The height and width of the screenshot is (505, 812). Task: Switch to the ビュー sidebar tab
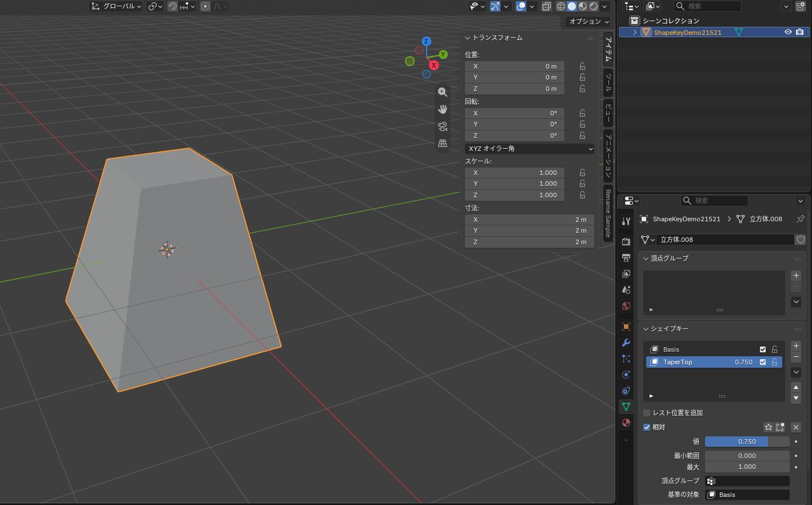608,113
